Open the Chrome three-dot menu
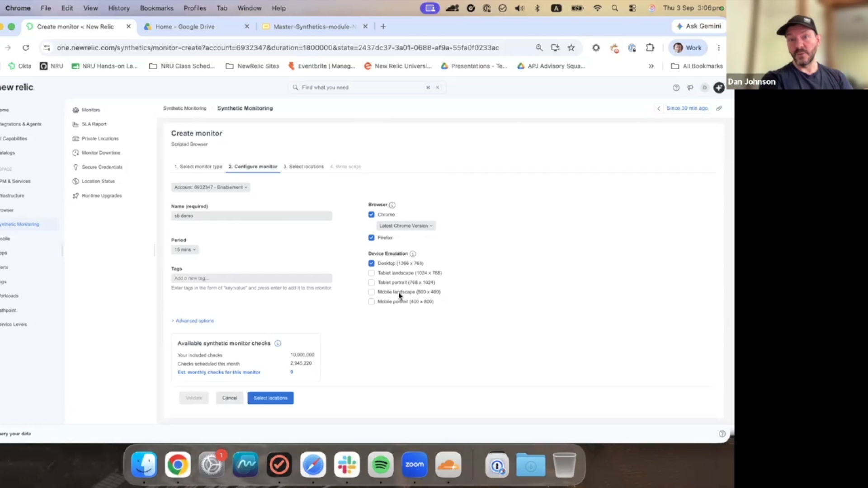 click(719, 48)
